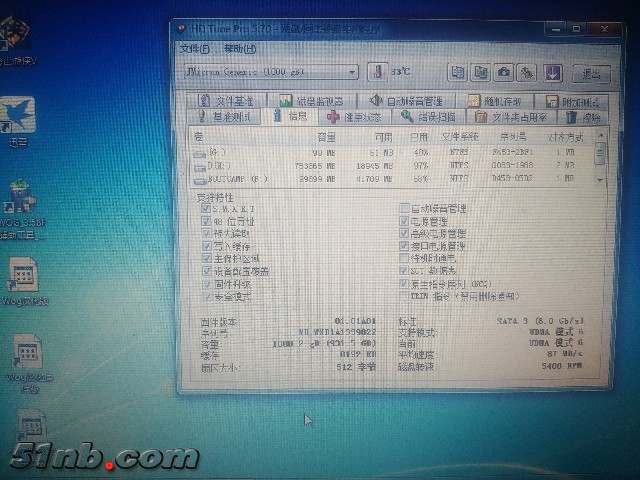This screenshot has height=480, width=640.
Task: Switch to the 文件基准 tab
Action: [x=226, y=100]
